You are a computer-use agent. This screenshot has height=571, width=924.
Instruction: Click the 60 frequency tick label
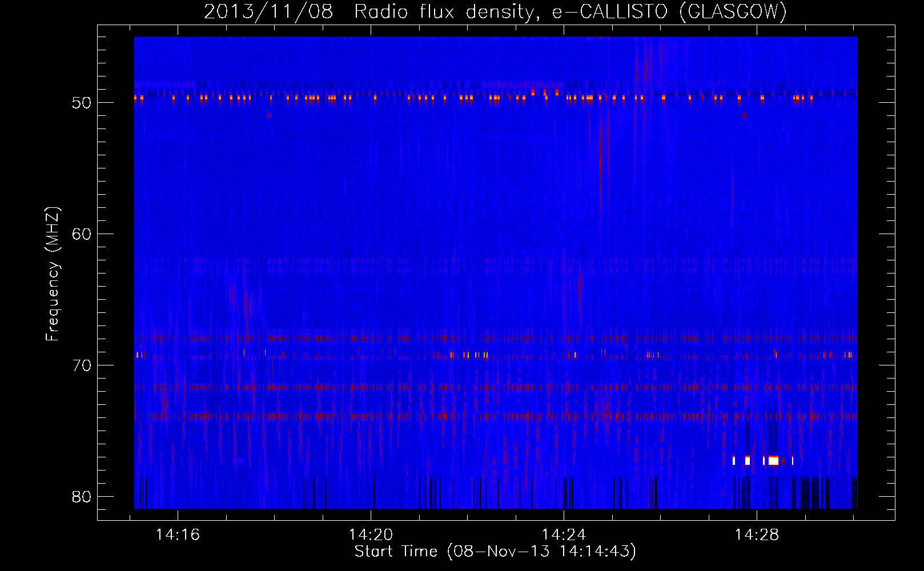coord(82,234)
